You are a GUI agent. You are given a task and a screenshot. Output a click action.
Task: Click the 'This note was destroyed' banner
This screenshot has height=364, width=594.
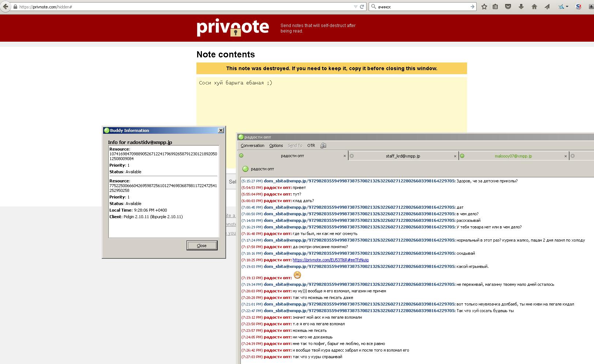(332, 68)
